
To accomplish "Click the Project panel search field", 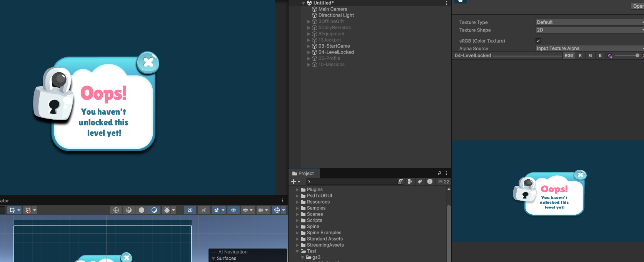I will (x=352, y=182).
